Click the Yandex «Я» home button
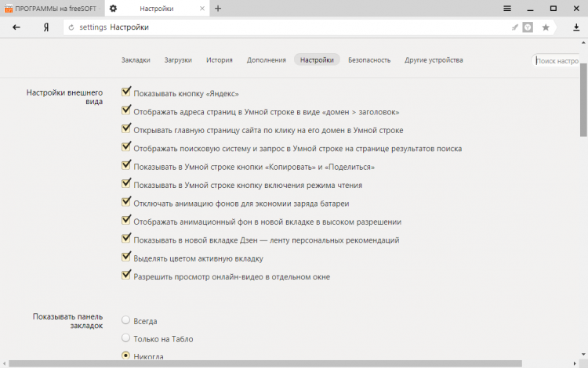 pos(46,27)
